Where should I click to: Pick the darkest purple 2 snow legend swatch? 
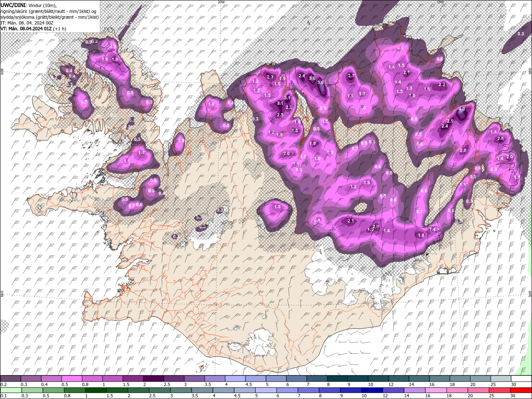(153, 379)
